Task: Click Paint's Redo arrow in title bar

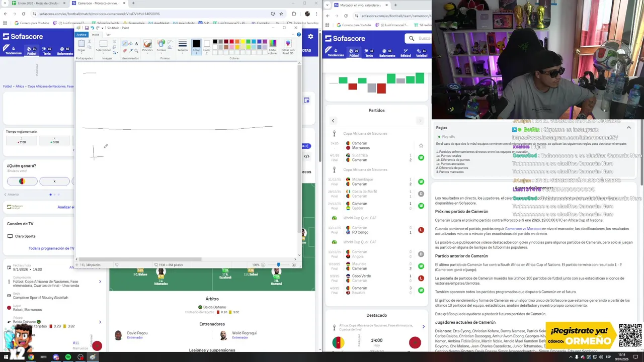Action: [x=98, y=28]
